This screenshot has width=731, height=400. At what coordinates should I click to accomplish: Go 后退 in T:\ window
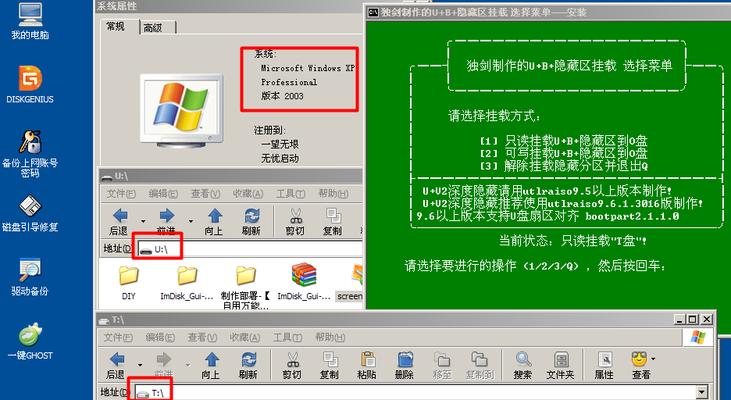point(117,366)
